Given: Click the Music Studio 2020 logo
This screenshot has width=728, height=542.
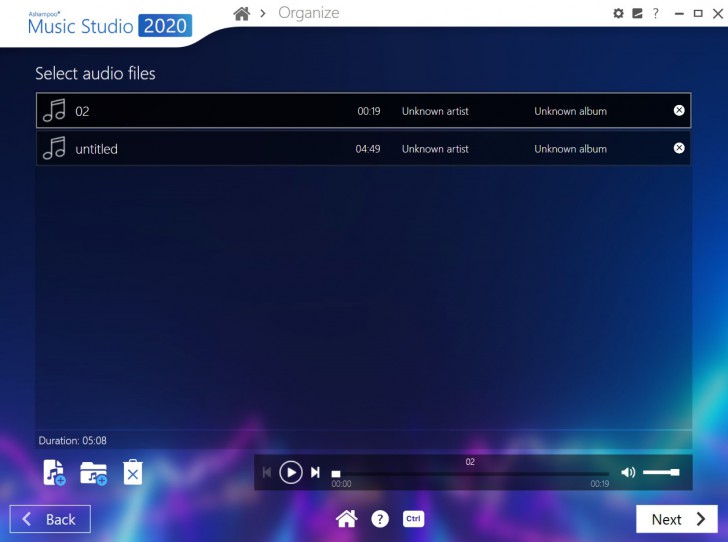Looking at the screenshot, I should tap(110, 24).
